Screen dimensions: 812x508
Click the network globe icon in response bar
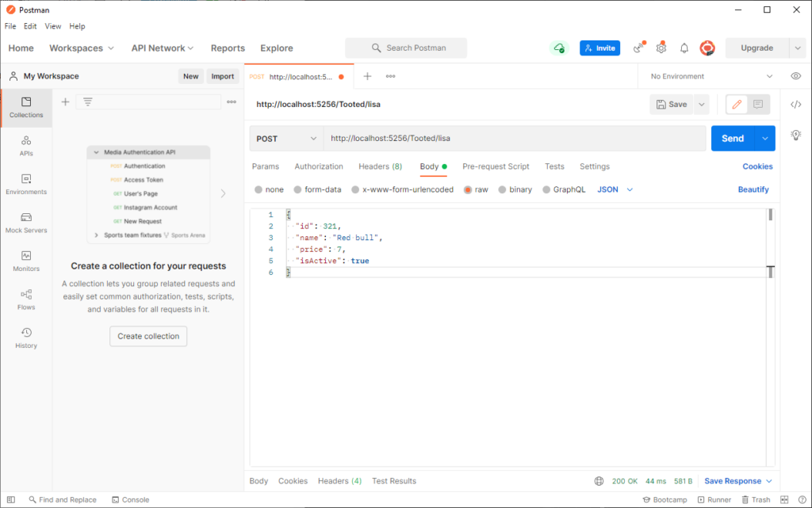[x=599, y=481]
